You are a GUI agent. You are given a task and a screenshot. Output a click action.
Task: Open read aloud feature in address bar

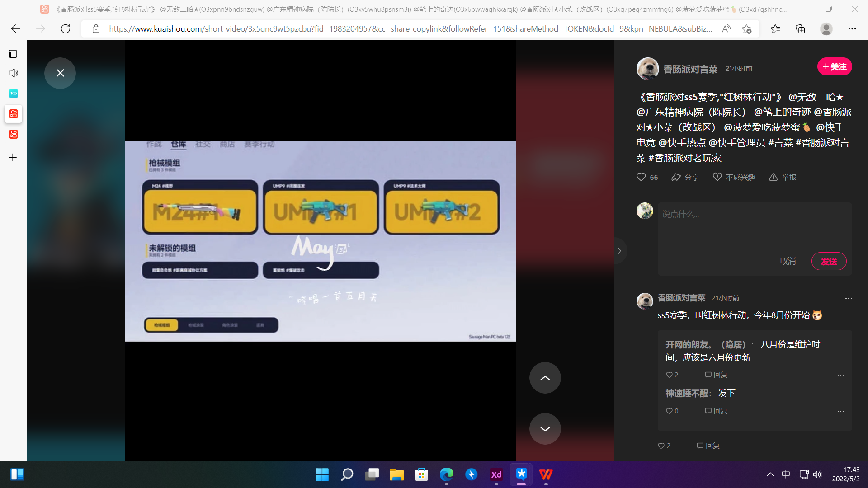[x=726, y=29]
